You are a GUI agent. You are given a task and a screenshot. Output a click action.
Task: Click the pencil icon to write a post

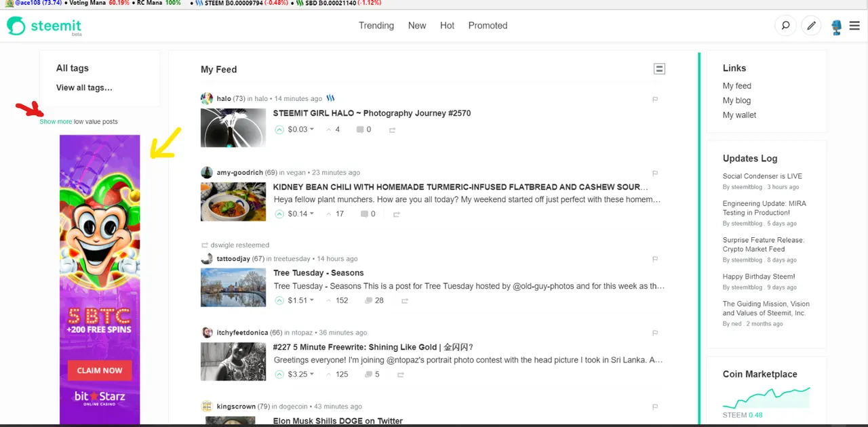click(810, 26)
